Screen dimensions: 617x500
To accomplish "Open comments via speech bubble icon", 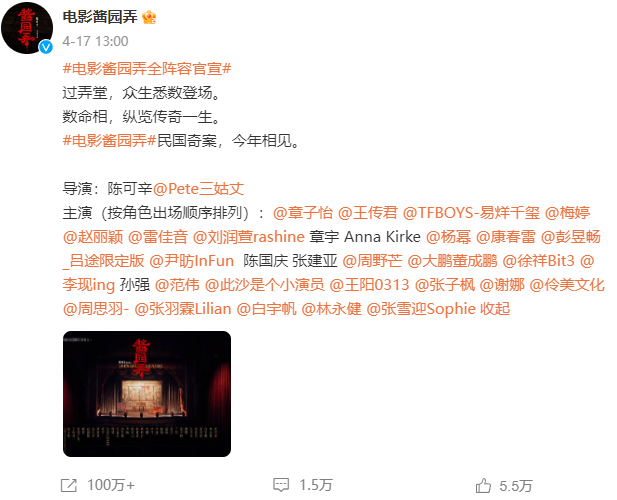I will click(281, 485).
